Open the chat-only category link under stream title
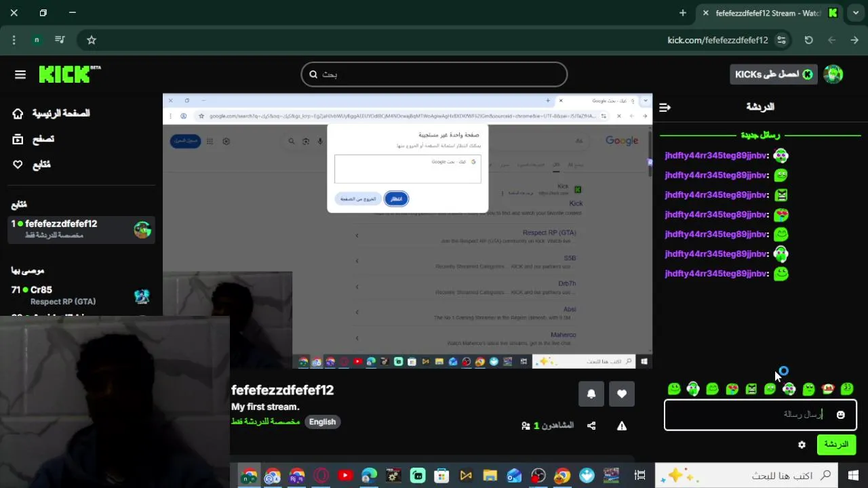The image size is (868, 488). click(266, 422)
